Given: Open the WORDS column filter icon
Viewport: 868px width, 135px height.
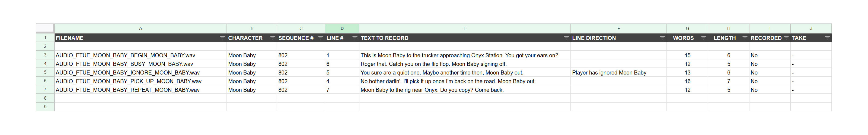Looking at the screenshot, I should [x=704, y=38].
